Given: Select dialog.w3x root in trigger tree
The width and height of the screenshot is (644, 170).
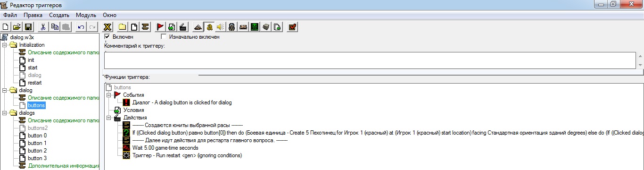Looking at the screenshot, I should [22, 37].
